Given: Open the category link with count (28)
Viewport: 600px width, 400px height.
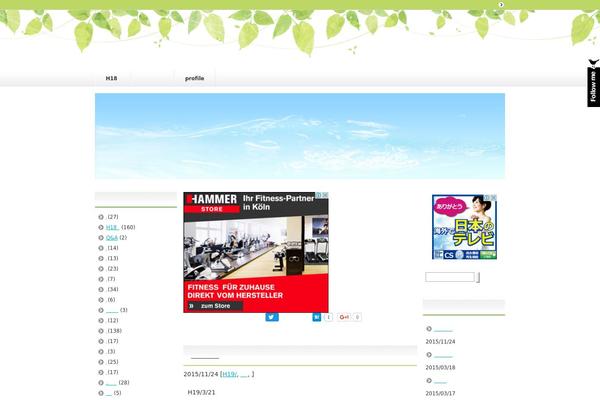Looking at the screenshot, I should pyautogui.click(x=111, y=383).
